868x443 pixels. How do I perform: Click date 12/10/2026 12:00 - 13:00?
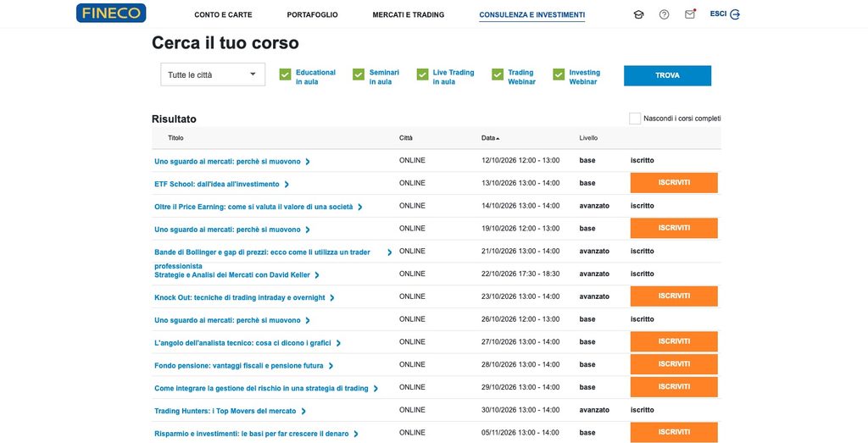click(x=520, y=160)
